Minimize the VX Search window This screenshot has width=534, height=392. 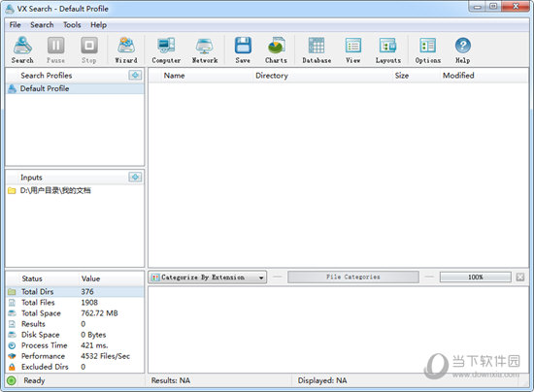[478, 7]
